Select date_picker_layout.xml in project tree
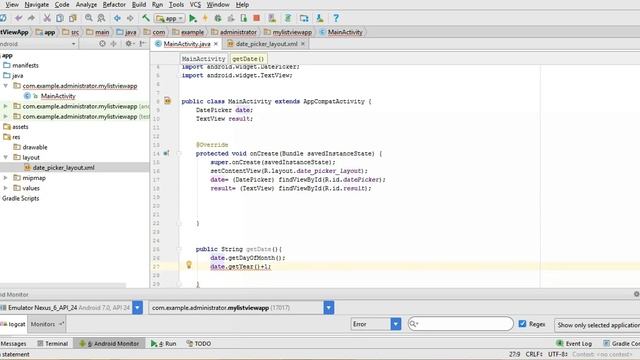 pos(63,167)
